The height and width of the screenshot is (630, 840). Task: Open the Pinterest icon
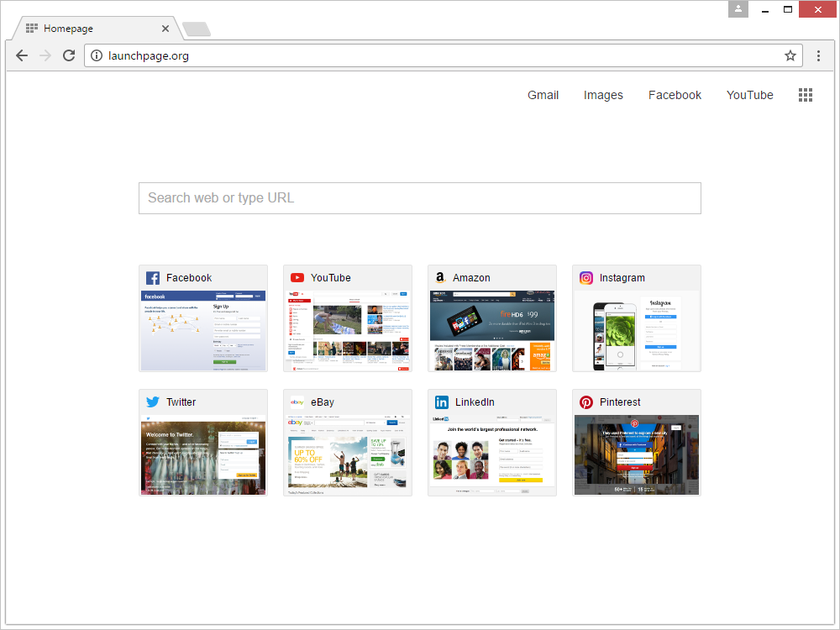point(586,402)
